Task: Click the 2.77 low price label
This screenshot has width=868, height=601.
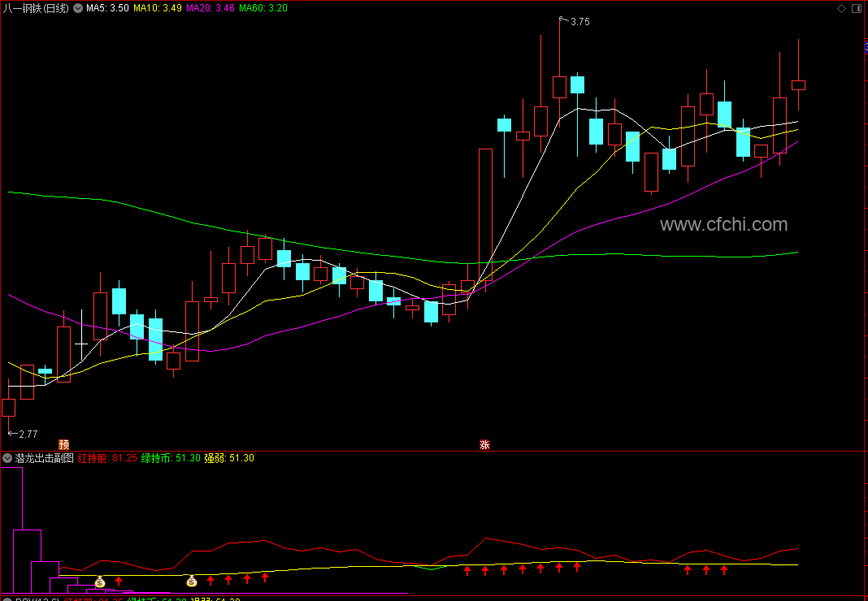Action: pyautogui.click(x=28, y=435)
